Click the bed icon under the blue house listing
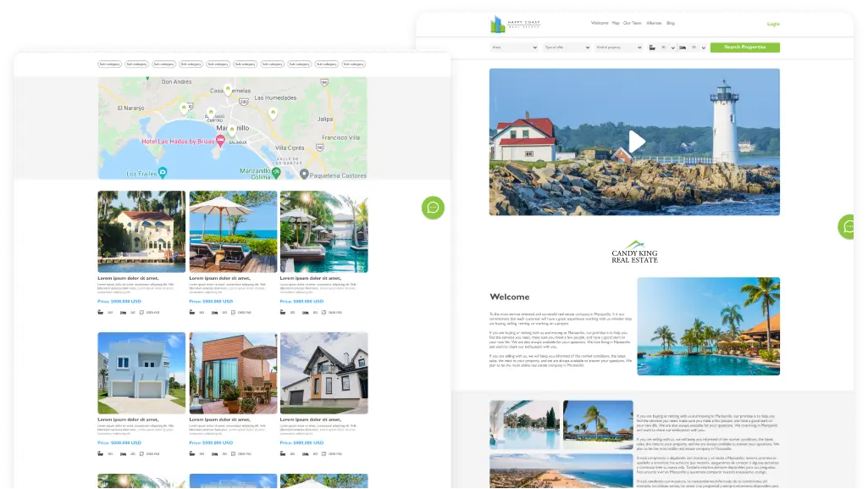Image resolution: width=868 pixels, height=489 pixels. (123, 453)
